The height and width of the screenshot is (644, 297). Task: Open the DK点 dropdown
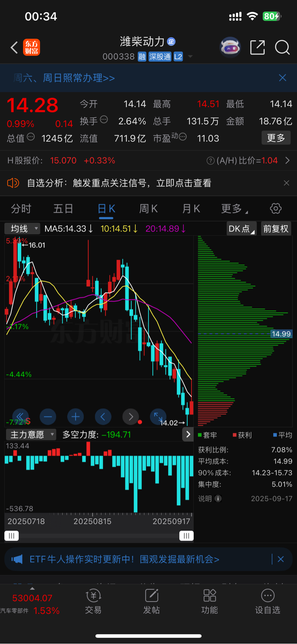click(x=242, y=228)
